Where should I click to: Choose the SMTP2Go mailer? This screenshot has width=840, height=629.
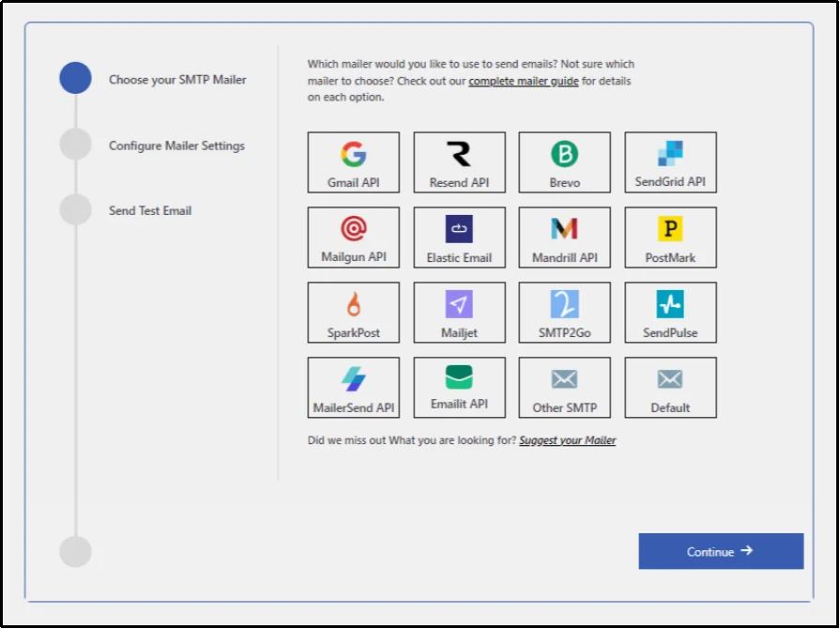pos(564,312)
